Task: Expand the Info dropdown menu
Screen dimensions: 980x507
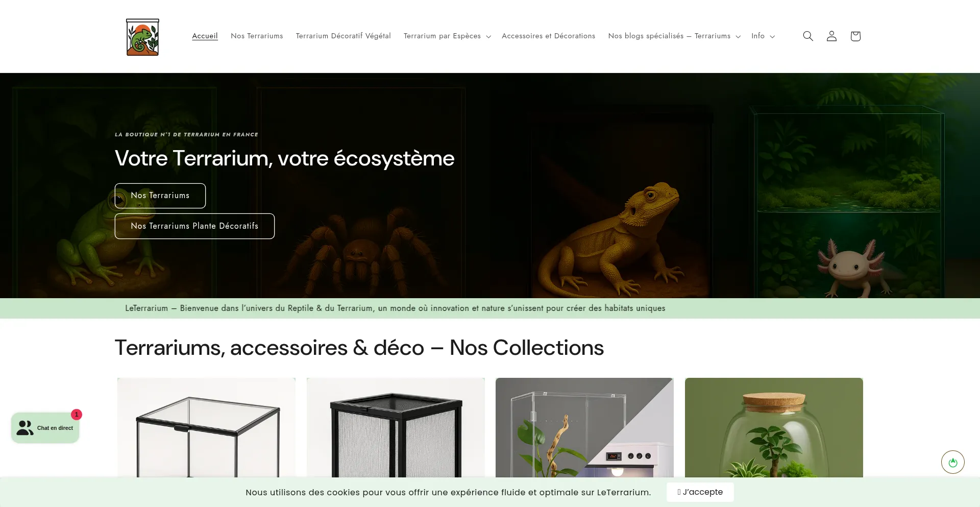Action: [x=763, y=36]
